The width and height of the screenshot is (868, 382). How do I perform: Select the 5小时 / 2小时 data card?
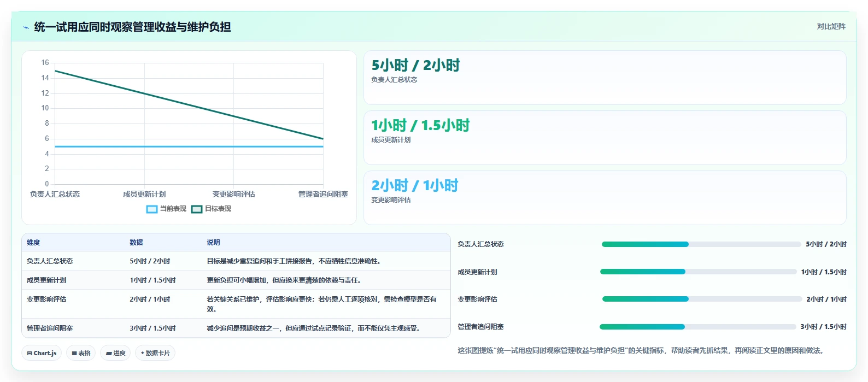click(605, 78)
